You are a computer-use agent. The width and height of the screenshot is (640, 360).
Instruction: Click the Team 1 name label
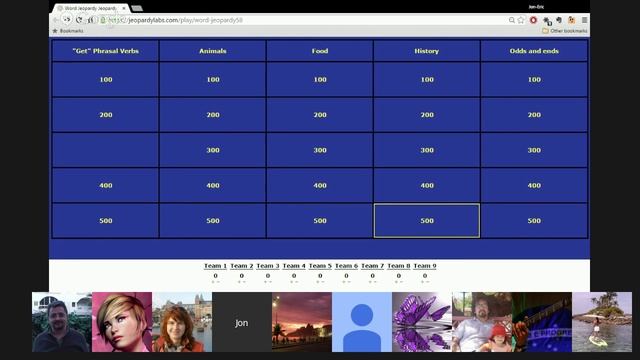[x=216, y=266]
